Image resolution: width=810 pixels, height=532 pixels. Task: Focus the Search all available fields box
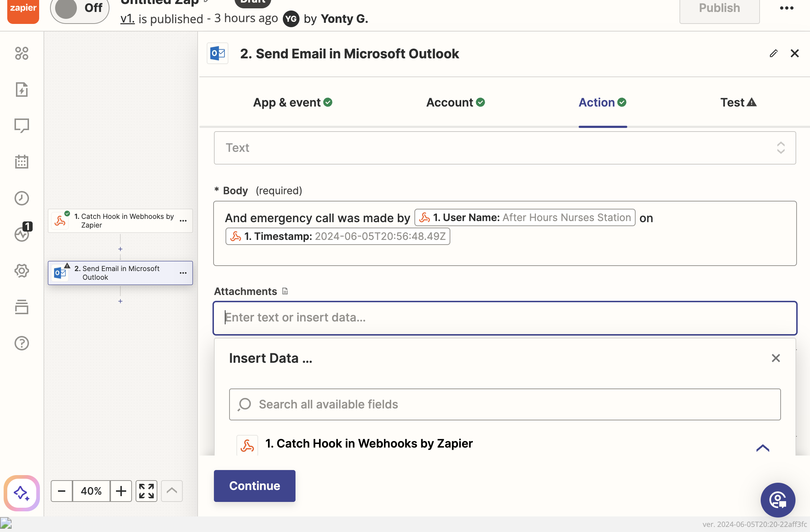pos(505,404)
